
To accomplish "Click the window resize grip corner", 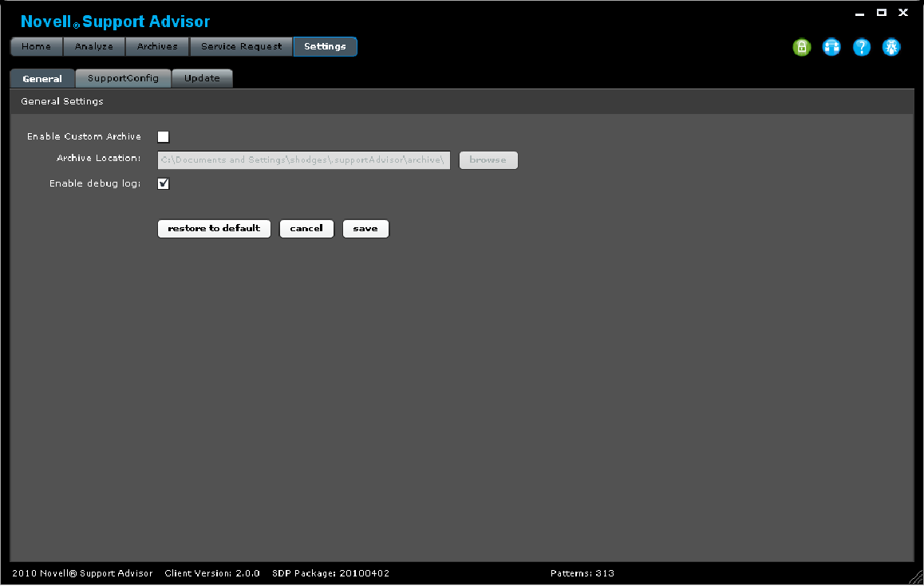I will (x=916, y=578).
